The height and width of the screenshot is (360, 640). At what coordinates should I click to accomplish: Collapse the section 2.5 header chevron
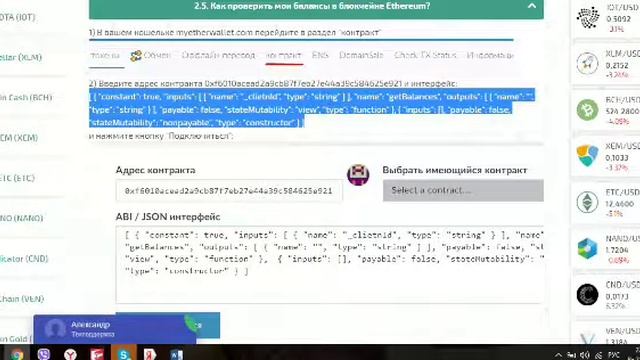point(531,6)
